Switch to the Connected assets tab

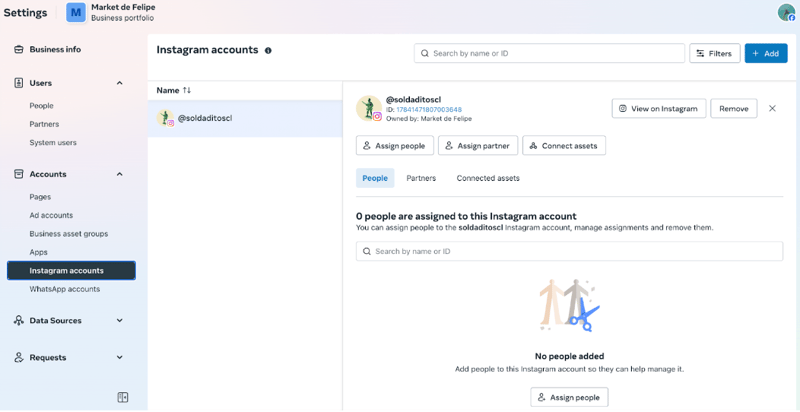pos(488,178)
